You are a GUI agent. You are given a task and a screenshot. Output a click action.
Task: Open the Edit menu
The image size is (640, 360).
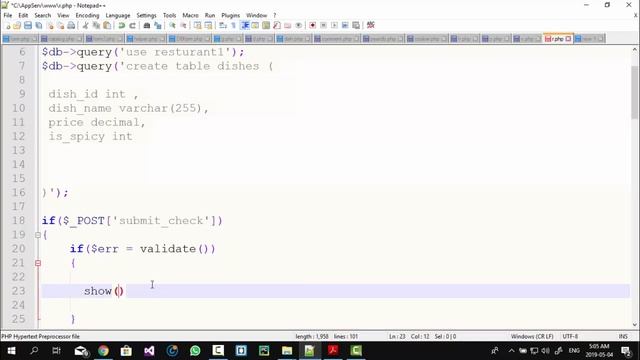point(23,16)
